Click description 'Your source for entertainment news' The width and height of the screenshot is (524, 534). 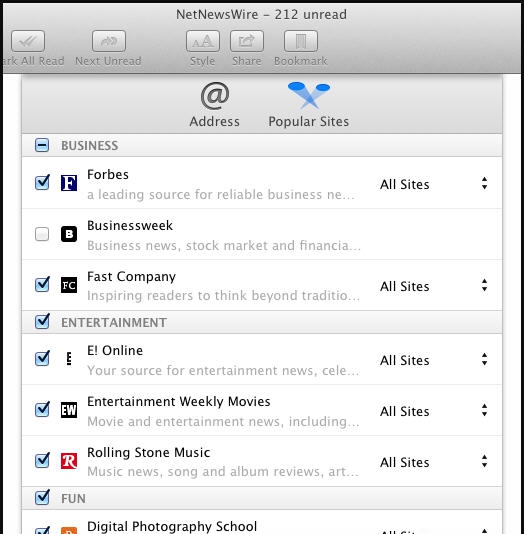point(223,371)
